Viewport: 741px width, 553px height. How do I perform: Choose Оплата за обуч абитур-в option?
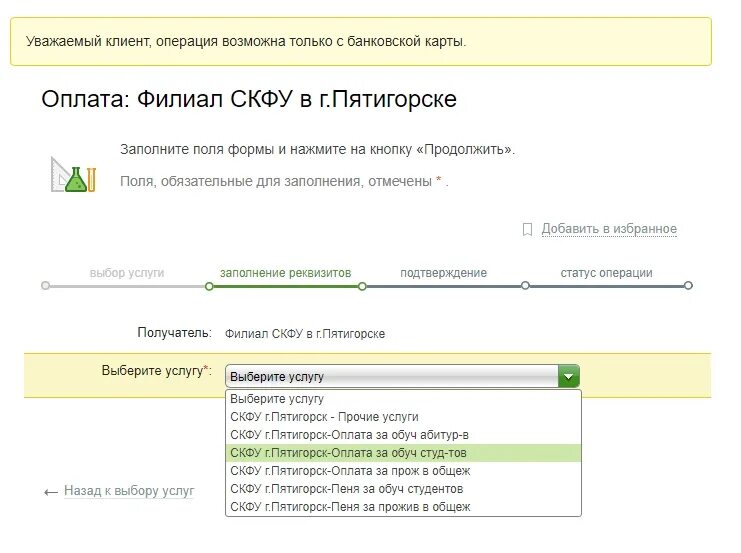coord(403,435)
